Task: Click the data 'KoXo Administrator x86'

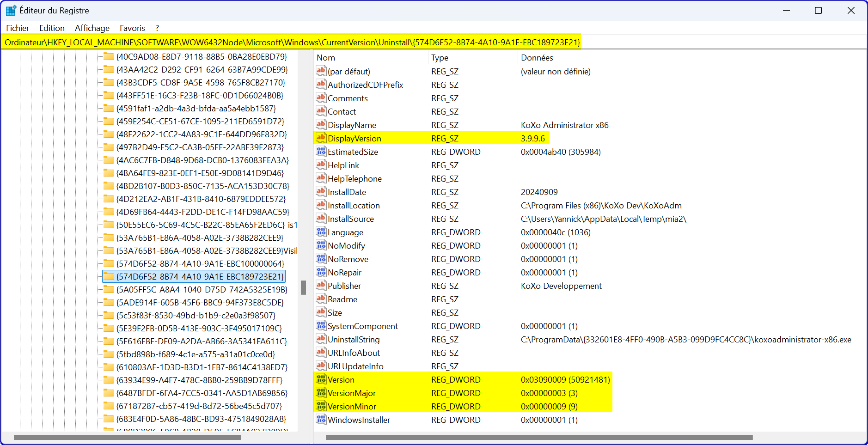Action: coord(564,125)
